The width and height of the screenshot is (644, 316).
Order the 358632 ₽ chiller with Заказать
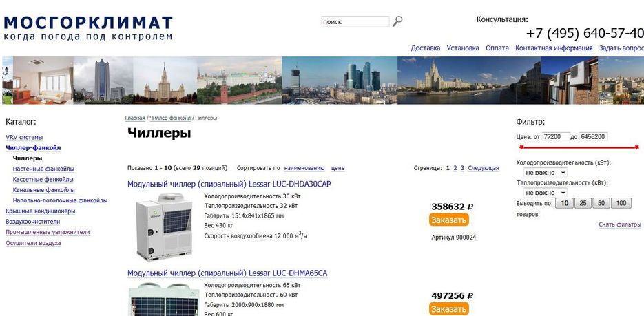tap(449, 220)
